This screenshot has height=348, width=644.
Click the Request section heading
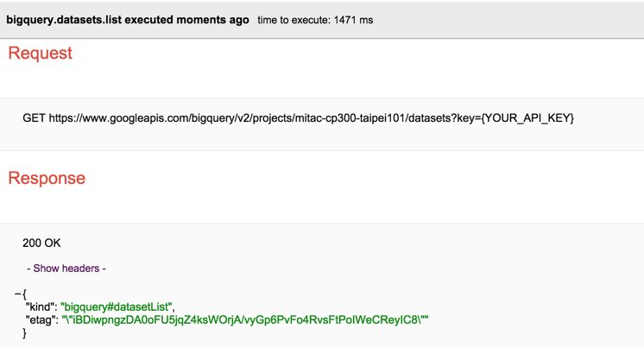(40, 54)
